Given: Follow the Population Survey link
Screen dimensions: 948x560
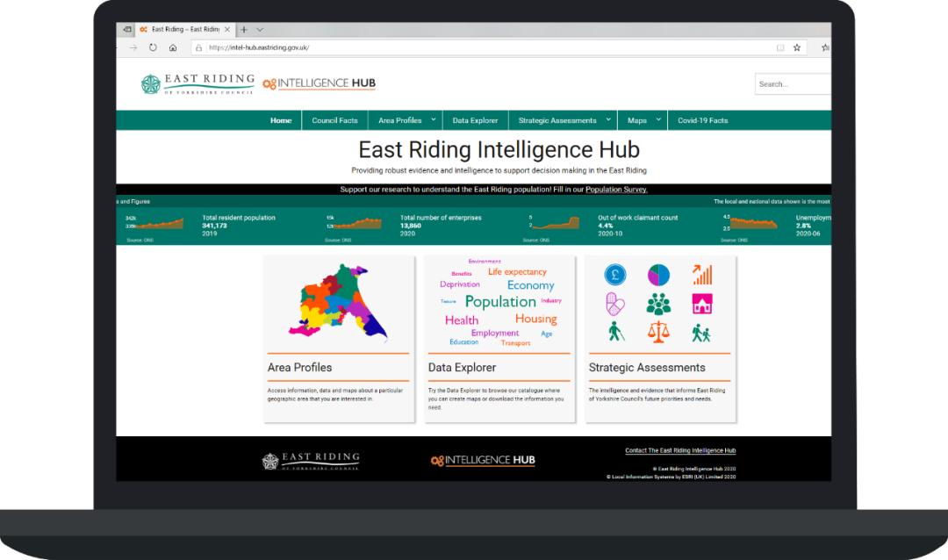Looking at the screenshot, I should tap(616, 190).
